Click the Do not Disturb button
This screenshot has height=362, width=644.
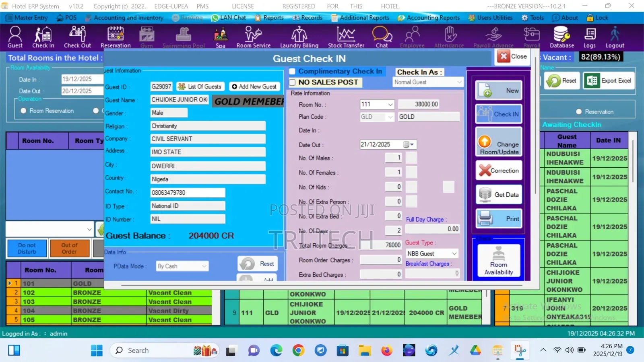point(27,248)
